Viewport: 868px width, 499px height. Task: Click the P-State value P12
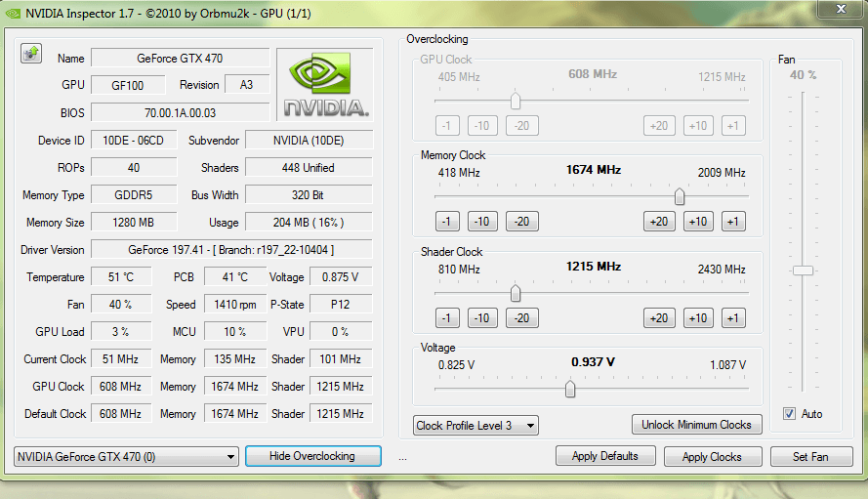341,305
